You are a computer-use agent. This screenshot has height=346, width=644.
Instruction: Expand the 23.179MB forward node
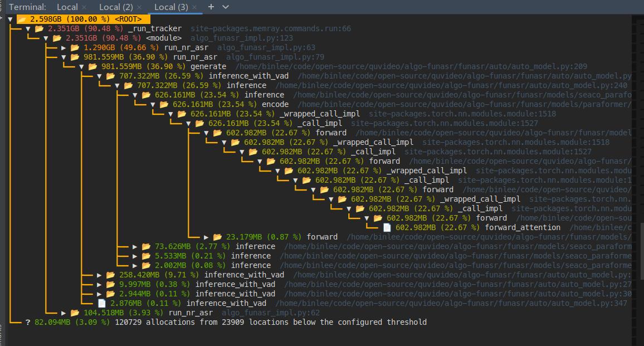(x=206, y=237)
